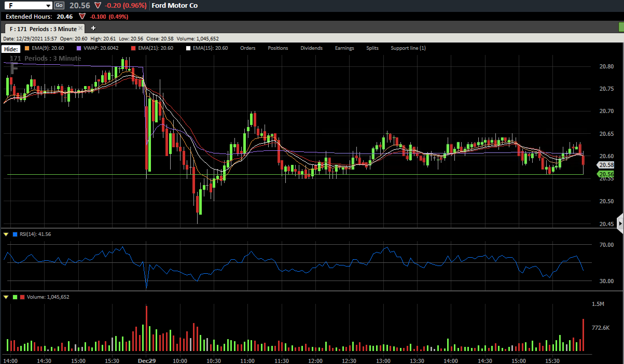The height and width of the screenshot is (364, 624).
Task: Toggle the red EMA(21) indicator swatch
Action: 134,48
